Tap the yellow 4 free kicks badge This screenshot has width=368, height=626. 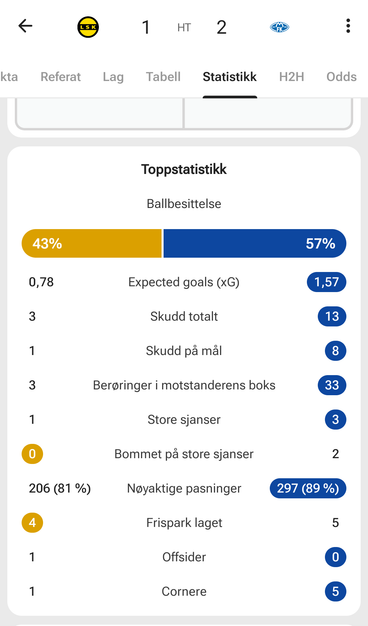(32, 523)
